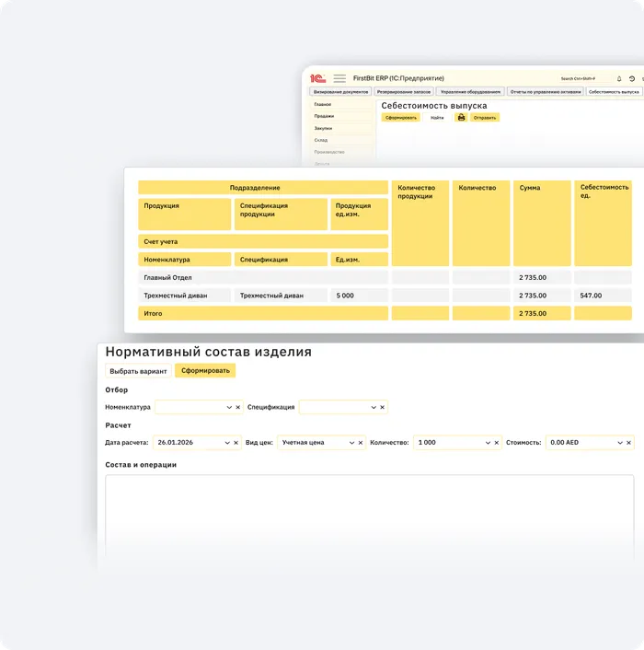Image resolution: width=644 pixels, height=650 pixels.
Task: Click the Выбрать вариант button
Action: point(139,371)
